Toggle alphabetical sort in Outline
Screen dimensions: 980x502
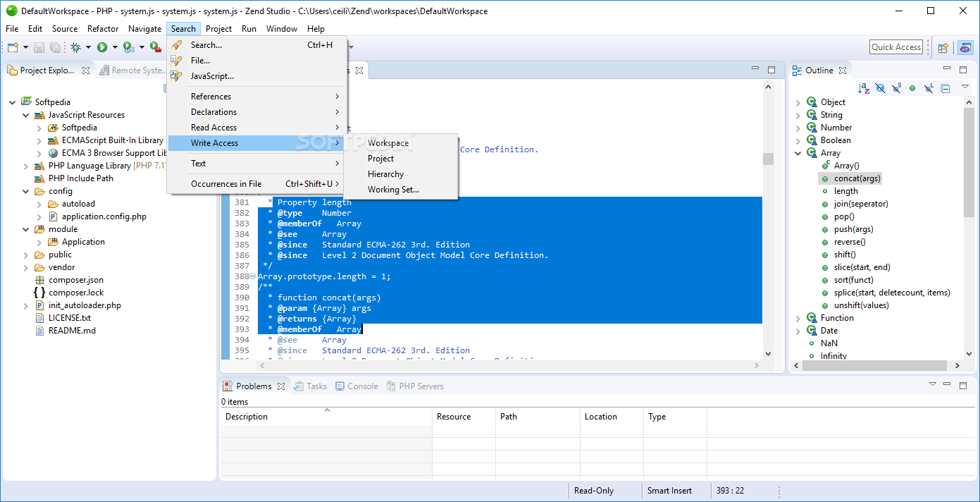click(864, 88)
